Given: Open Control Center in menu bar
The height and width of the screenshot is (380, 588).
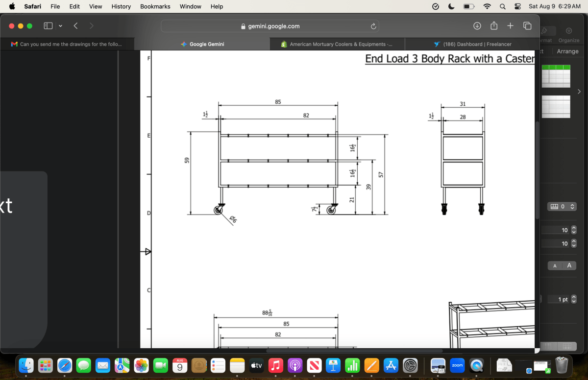Looking at the screenshot, I should (x=517, y=6).
